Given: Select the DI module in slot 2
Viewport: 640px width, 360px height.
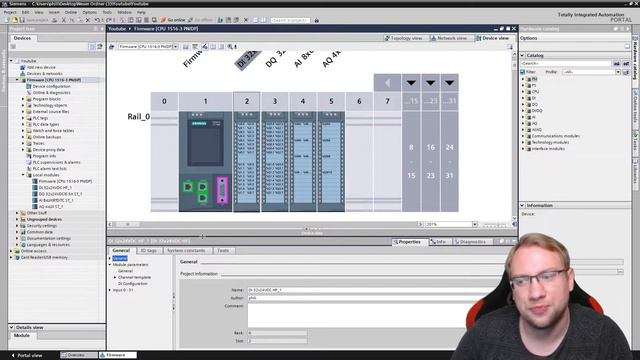Looking at the screenshot, I should [x=247, y=161].
